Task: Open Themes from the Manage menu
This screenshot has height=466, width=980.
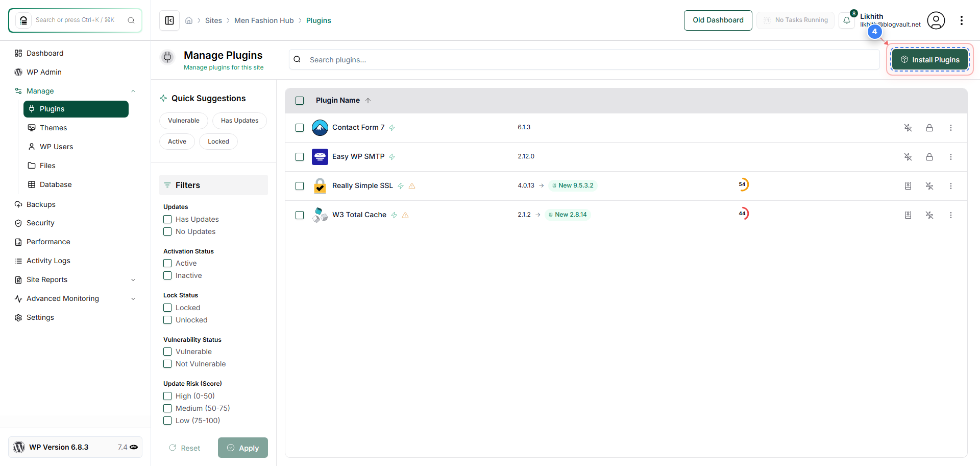Action: pos(54,128)
